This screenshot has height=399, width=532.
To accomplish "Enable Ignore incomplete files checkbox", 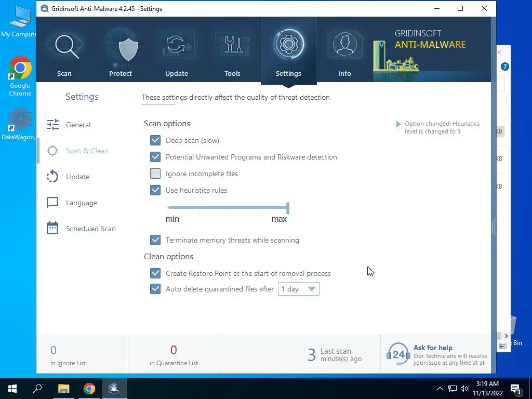I will coord(155,174).
